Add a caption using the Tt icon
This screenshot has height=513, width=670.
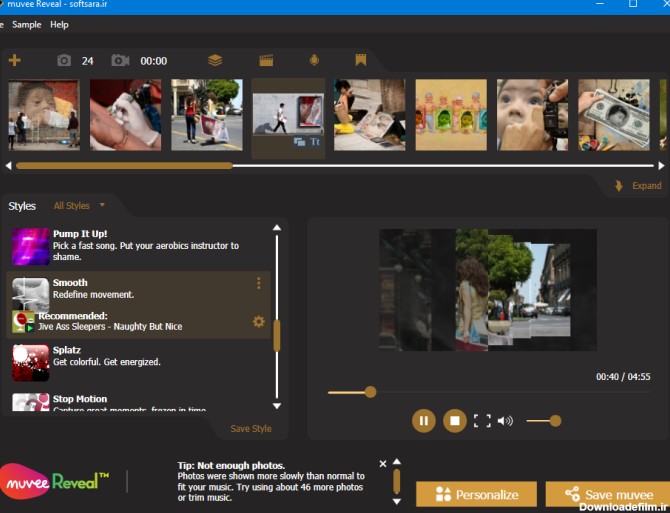click(315, 142)
